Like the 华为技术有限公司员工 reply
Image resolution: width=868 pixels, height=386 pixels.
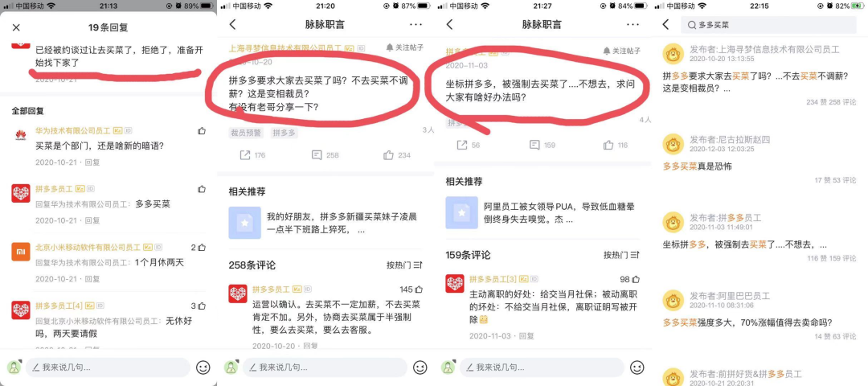[x=202, y=131]
